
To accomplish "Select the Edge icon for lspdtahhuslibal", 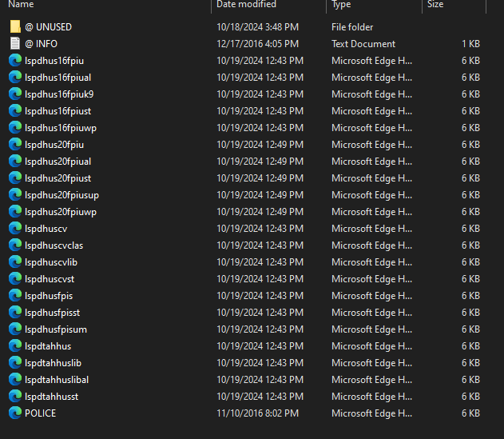I will pos(15,380).
